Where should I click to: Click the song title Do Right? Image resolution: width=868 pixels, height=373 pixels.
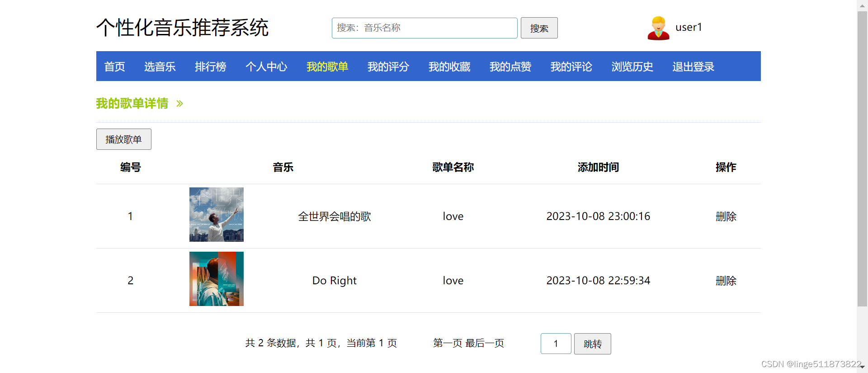335,281
